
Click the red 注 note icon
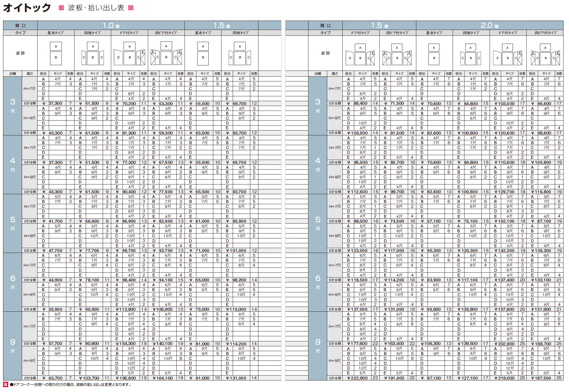point(5,384)
